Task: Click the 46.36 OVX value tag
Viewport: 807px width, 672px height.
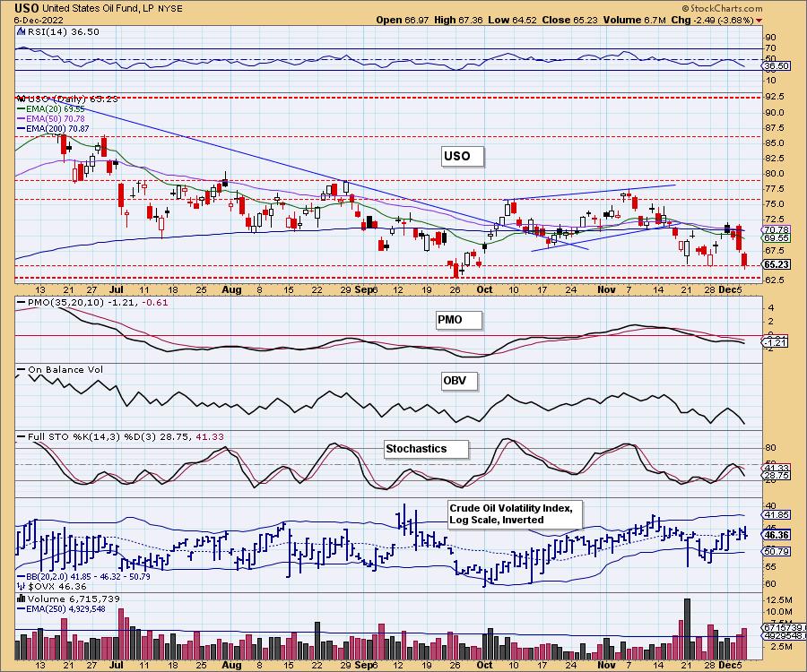Action: point(777,535)
